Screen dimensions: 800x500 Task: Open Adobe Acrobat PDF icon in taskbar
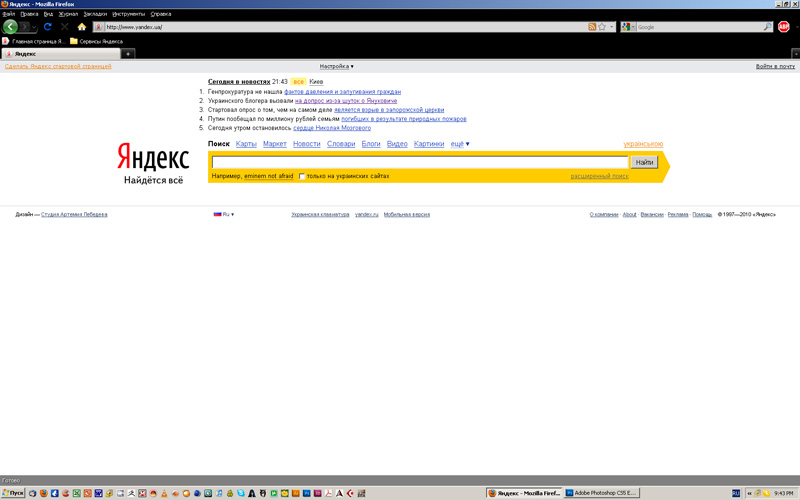pos(328,493)
